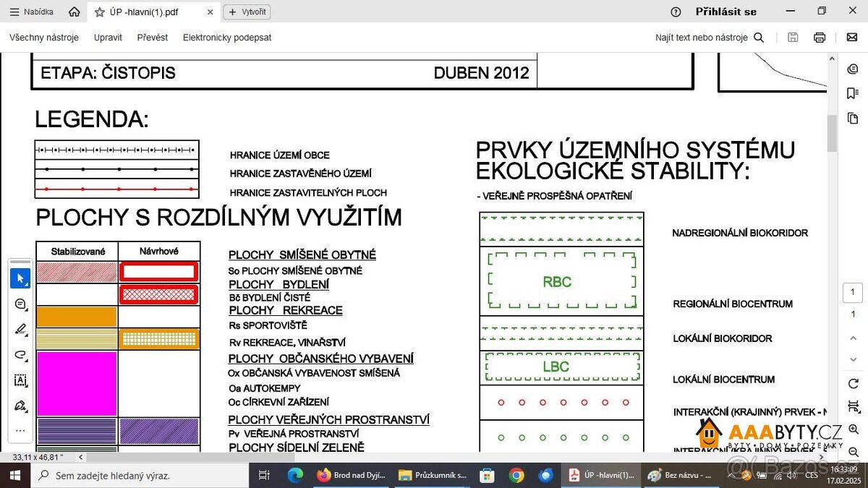The width and height of the screenshot is (868, 488).
Task: Open the Nabídka hamburger menu
Action: (x=31, y=12)
